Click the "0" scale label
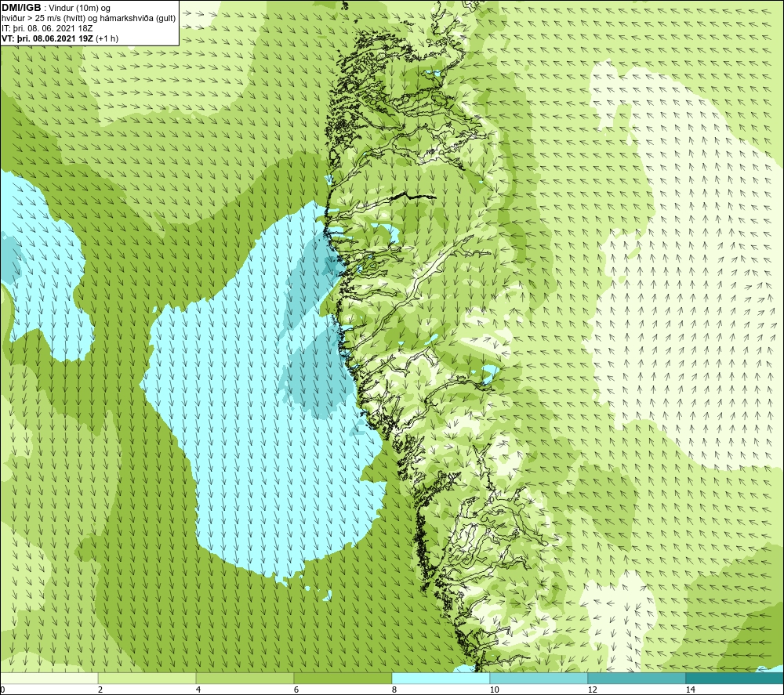The height and width of the screenshot is (695, 784). click(x=3, y=690)
